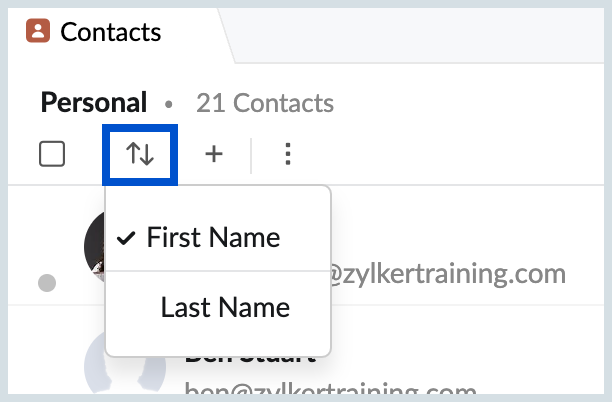The height and width of the screenshot is (402, 612).
Task: Switch to the Contacts tab
Action: click(110, 31)
